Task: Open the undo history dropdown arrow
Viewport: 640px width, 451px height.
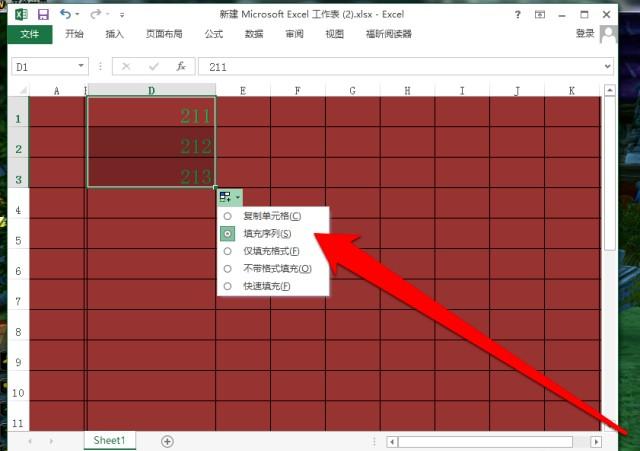Action: (x=77, y=14)
